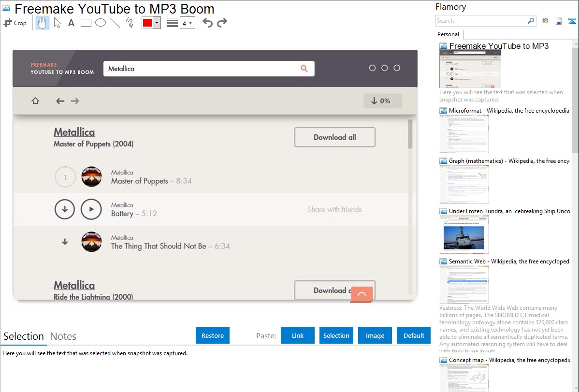Viewport: 579px width, 392px height.
Task: Open the line width dropdown showing 4
Action: pos(188,23)
